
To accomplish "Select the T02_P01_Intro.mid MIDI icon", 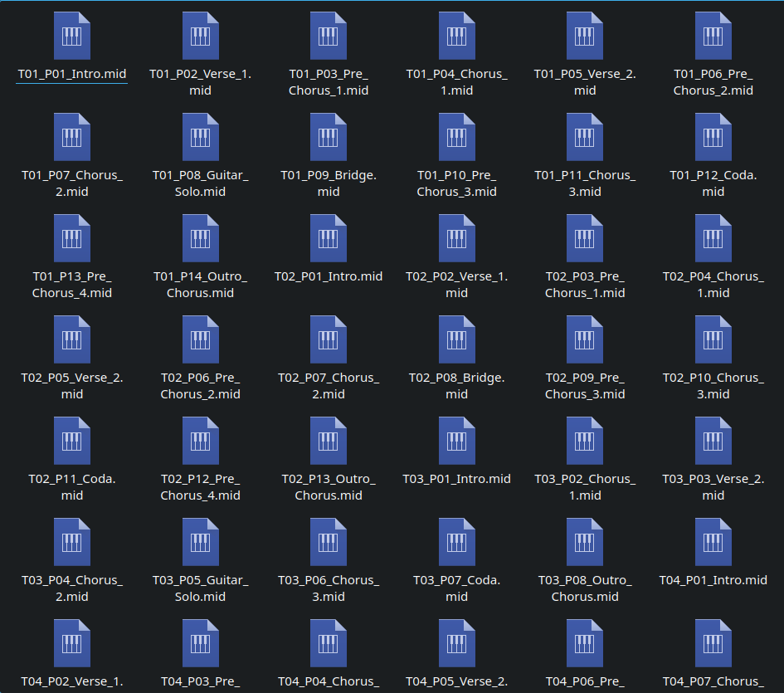I will click(329, 238).
